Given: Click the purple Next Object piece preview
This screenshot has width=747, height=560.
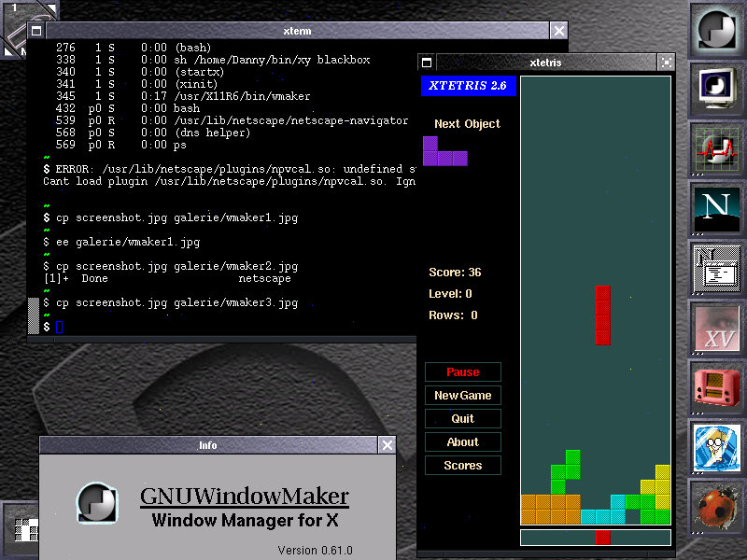Looking at the screenshot, I should [445, 151].
